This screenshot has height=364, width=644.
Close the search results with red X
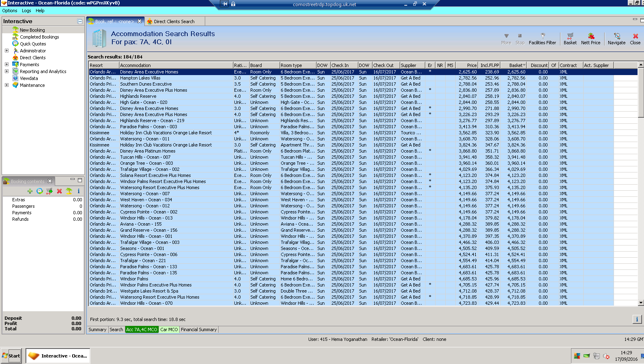(x=635, y=39)
